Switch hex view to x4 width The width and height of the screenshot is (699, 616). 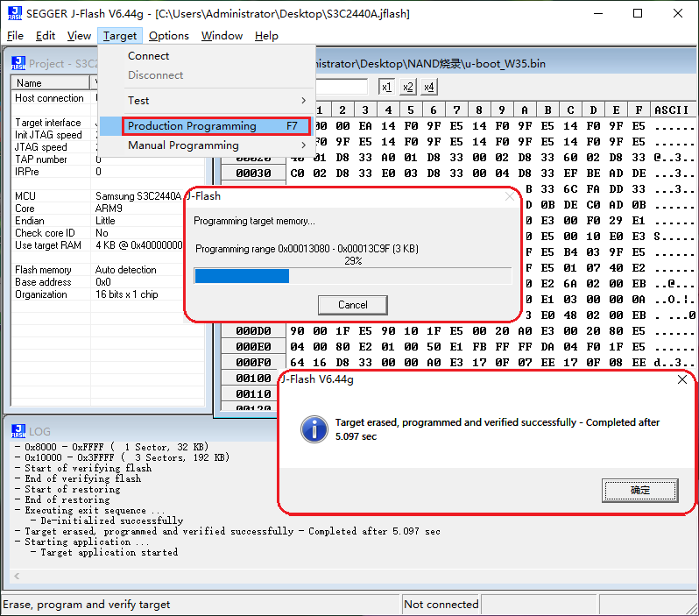(428, 87)
